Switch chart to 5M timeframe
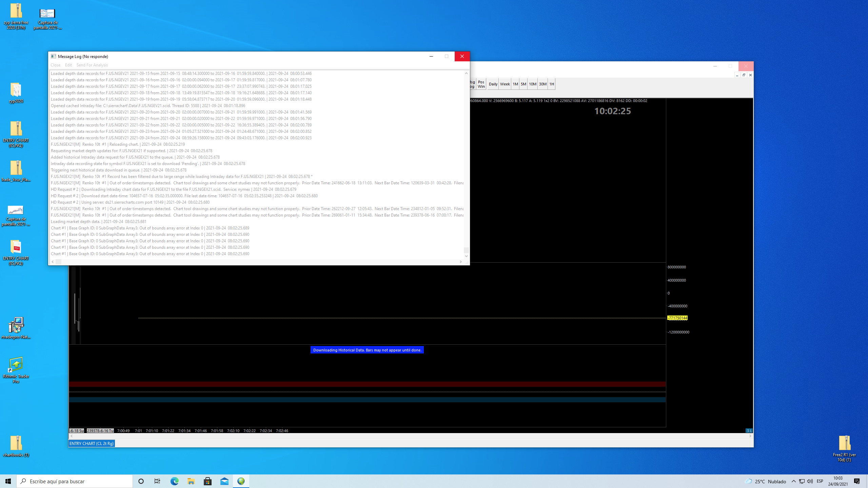This screenshot has height=488, width=868. pos(524,84)
